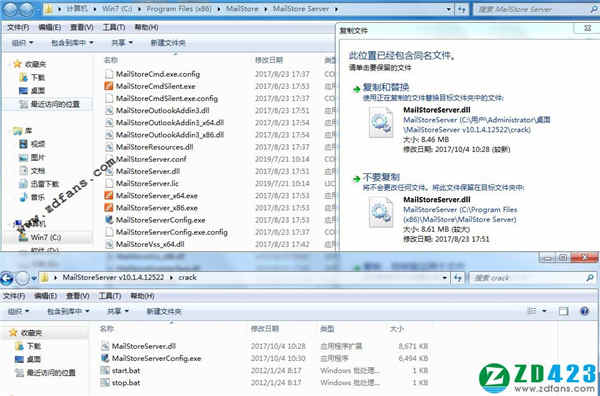
Task: Select MailStoreServer.dll in upper window
Action: [148, 171]
